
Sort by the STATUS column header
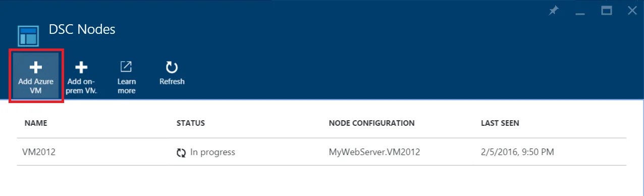click(191, 123)
